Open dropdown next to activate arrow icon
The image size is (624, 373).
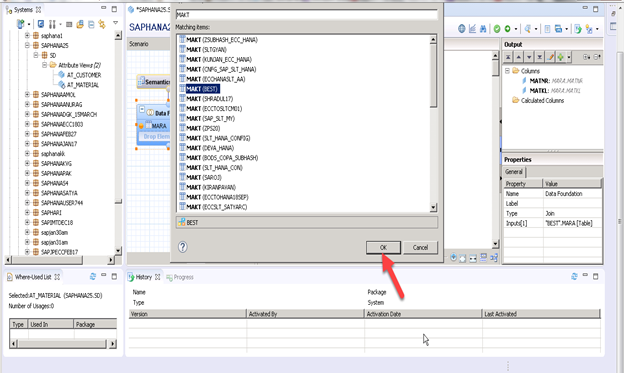516,29
